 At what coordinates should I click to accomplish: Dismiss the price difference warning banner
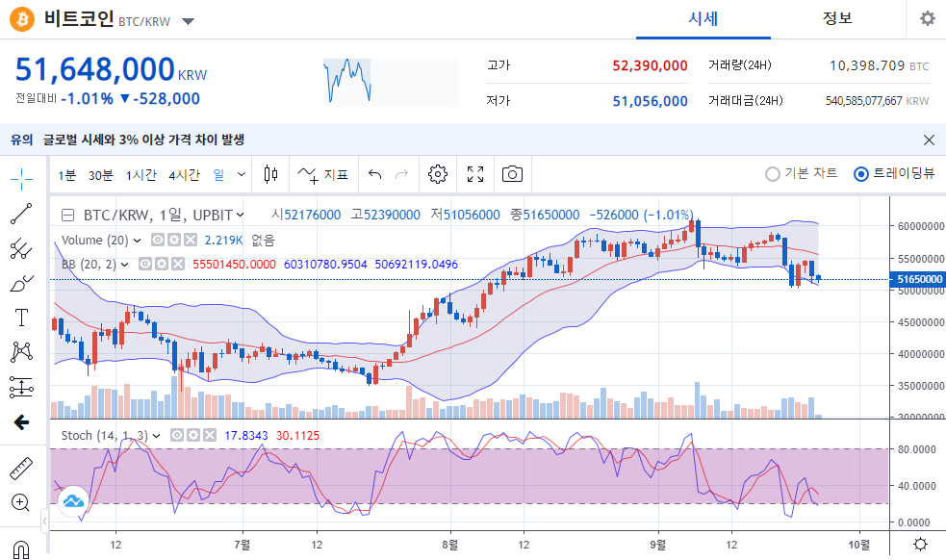(929, 140)
